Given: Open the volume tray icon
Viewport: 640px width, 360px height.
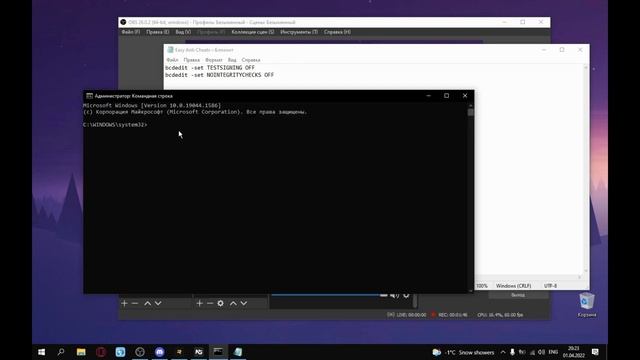Looking at the screenshot, I should pos(542,352).
